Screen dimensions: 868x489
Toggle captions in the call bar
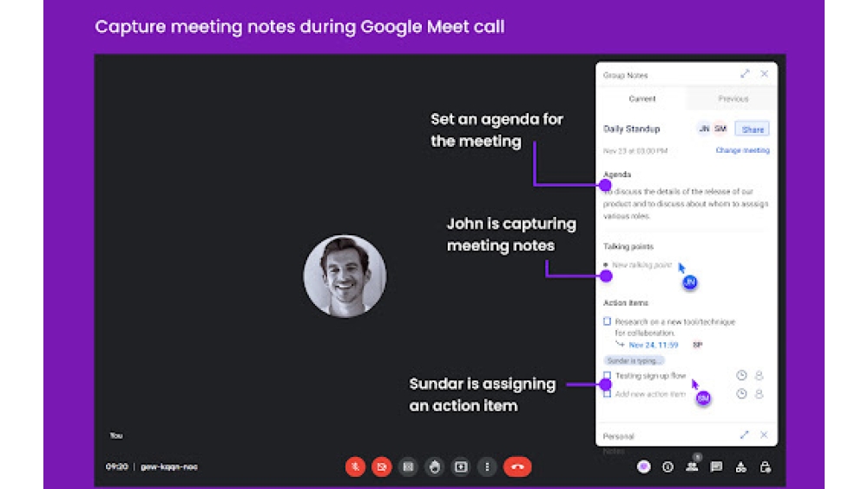(408, 466)
